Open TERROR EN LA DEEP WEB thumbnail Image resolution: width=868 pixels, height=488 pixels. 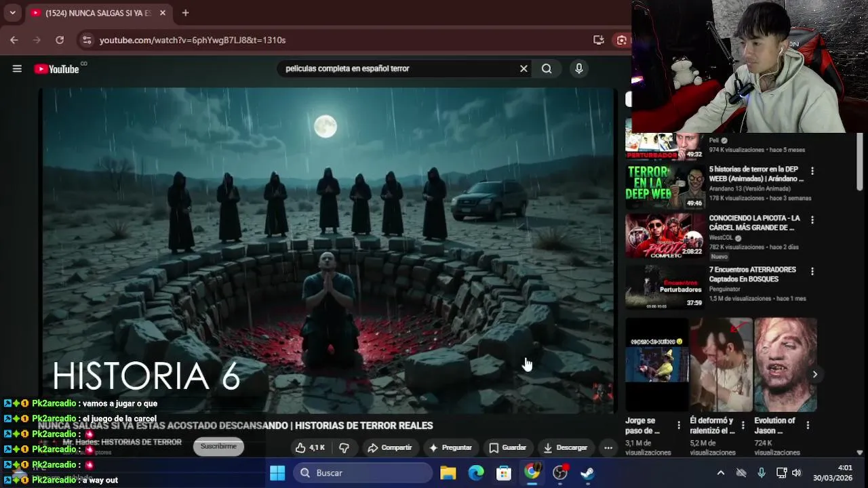click(x=665, y=186)
